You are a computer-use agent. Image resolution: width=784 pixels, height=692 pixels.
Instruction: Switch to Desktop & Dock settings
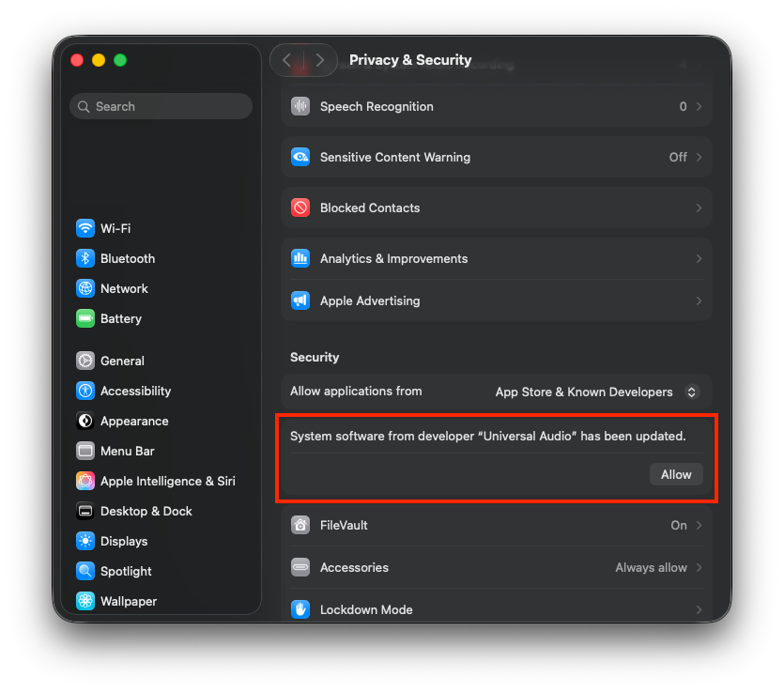pyautogui.click(x=146, y=511)
